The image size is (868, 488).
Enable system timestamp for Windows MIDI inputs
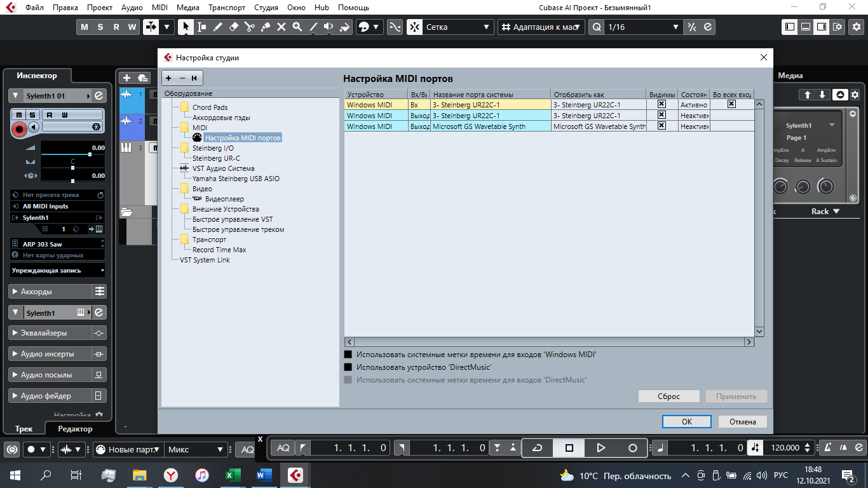pos(348,355)
